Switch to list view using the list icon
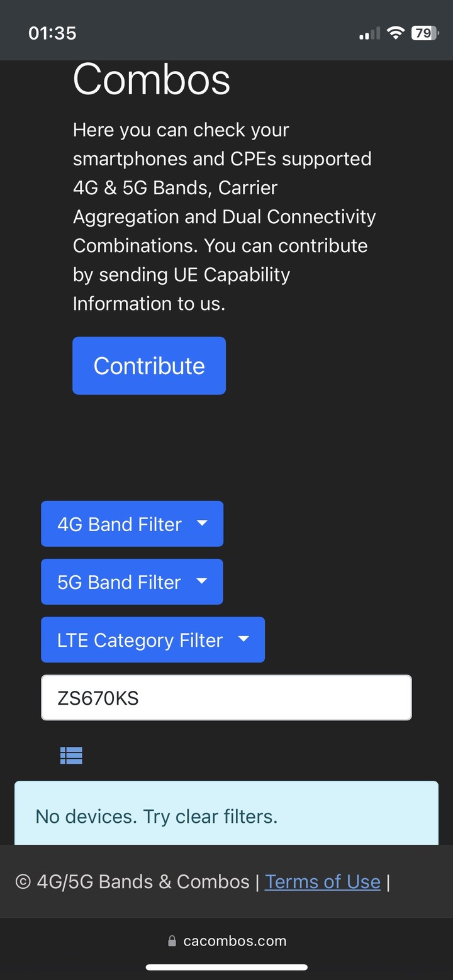The width and height of the screenshot is (453, 980). pos(71,756)
